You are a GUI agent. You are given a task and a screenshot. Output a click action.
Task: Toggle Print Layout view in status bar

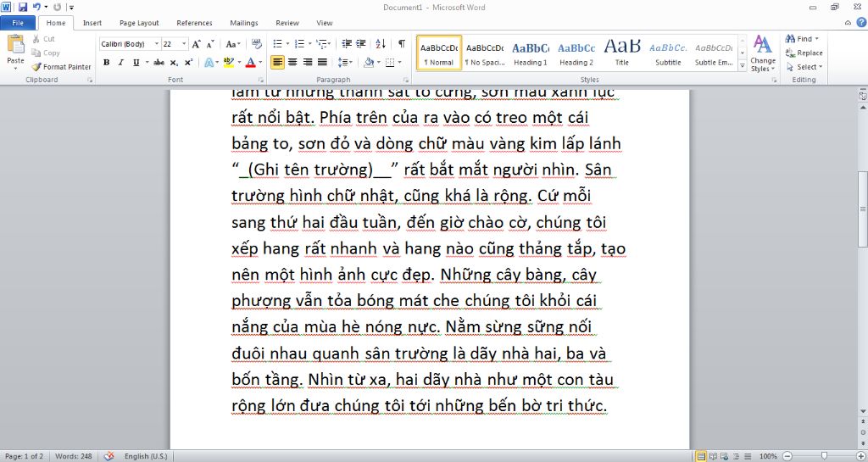[x=701, y=456]
